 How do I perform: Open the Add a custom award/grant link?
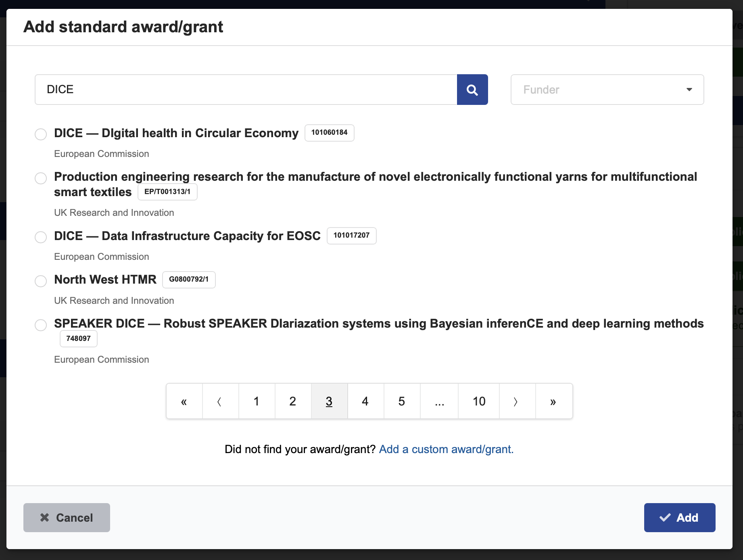point(446,449)
